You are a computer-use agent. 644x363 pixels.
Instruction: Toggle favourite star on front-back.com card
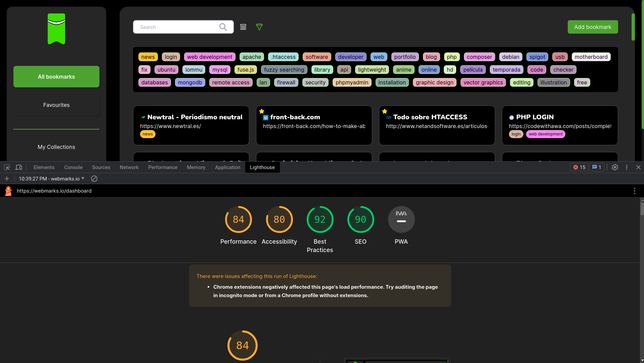[262, 111]
